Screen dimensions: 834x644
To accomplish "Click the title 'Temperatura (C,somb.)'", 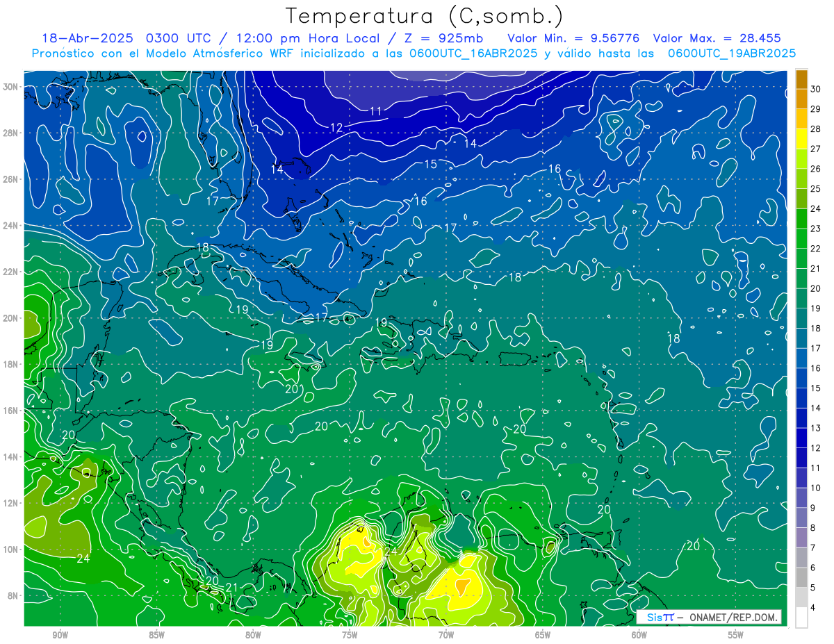I will pos(424,16).
